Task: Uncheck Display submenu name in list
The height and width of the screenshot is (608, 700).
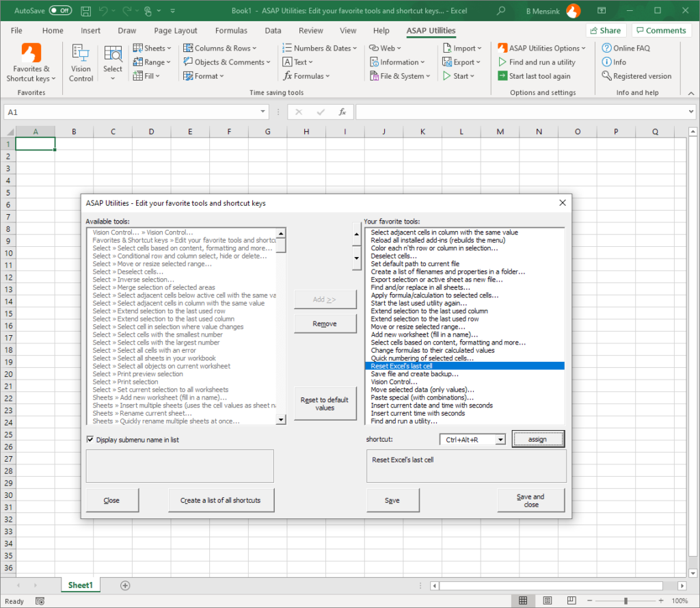Action: click(x=90, y=439)
